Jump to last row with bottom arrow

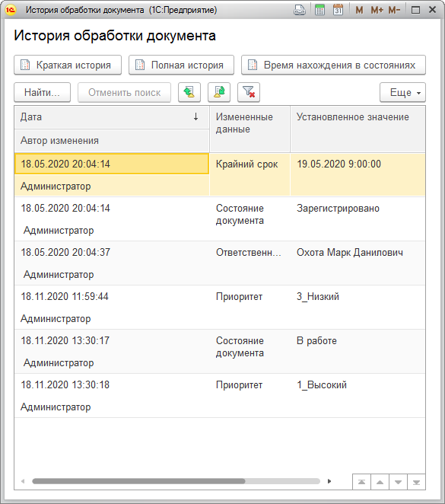(x=416, y=482)
